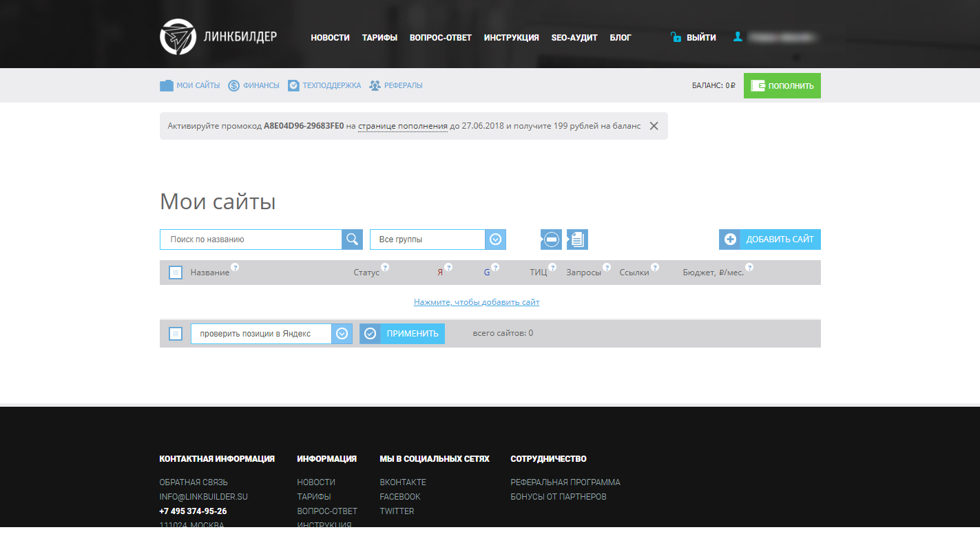Click the dollar coin icon for ФИНАНСЫ

tap(234, 86)
